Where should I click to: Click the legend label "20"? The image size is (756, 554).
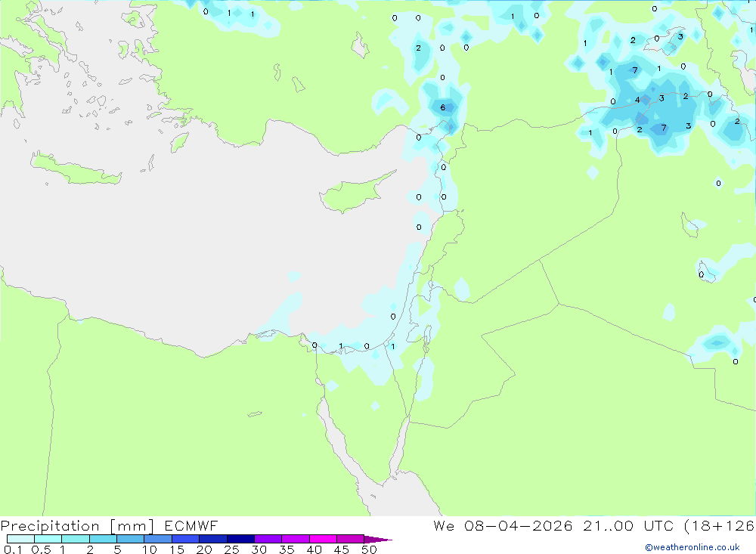pyautogui.click(x=204, y=549)
